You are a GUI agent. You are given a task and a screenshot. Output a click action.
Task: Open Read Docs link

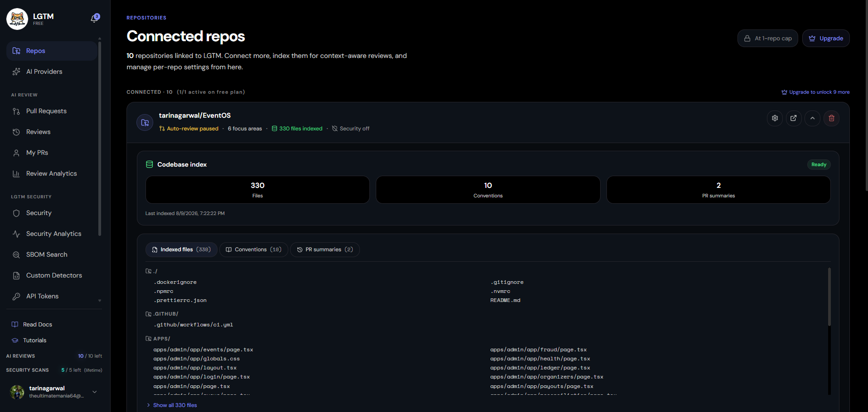coord(32,325)
